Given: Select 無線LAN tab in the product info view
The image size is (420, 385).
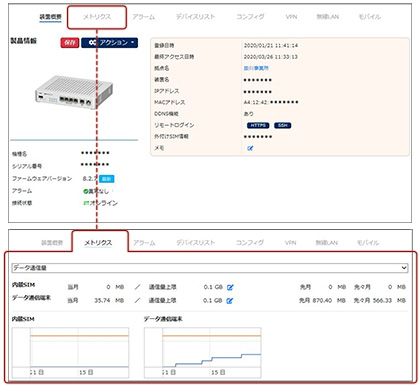Looking at the screenshot, I should 328,17.
